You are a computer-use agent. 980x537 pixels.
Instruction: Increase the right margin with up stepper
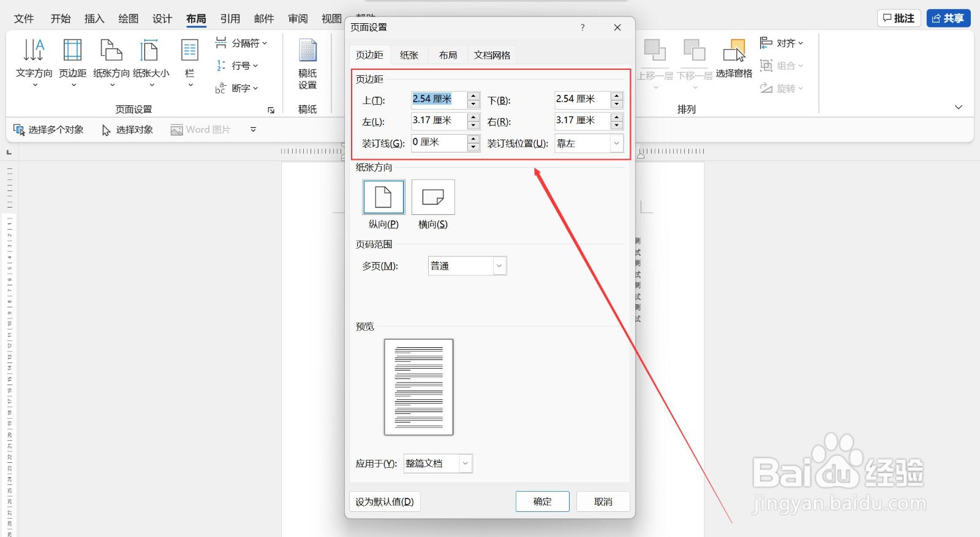[x=617, y=117]
